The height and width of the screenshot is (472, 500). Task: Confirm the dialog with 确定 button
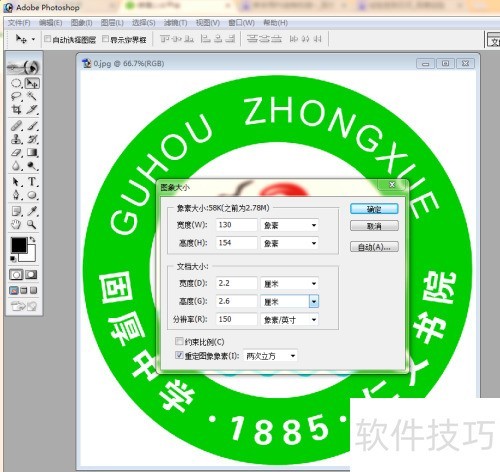[x=374, y=209]
